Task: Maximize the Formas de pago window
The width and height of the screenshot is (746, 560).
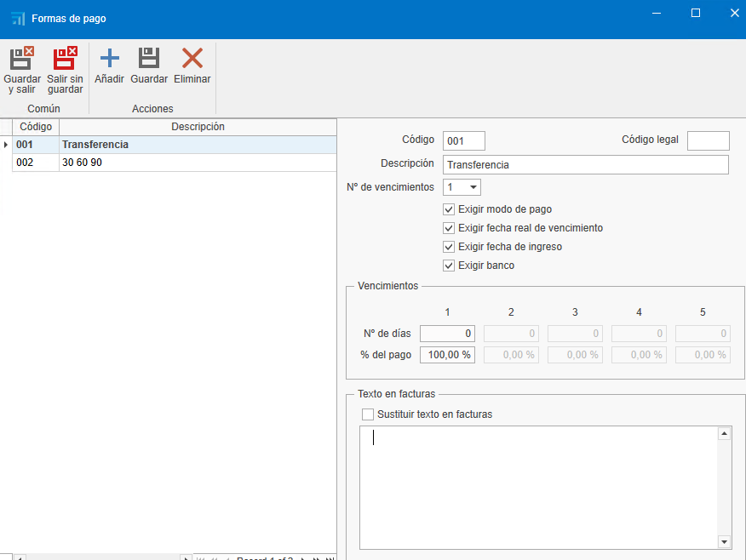Action: point(696,14)
